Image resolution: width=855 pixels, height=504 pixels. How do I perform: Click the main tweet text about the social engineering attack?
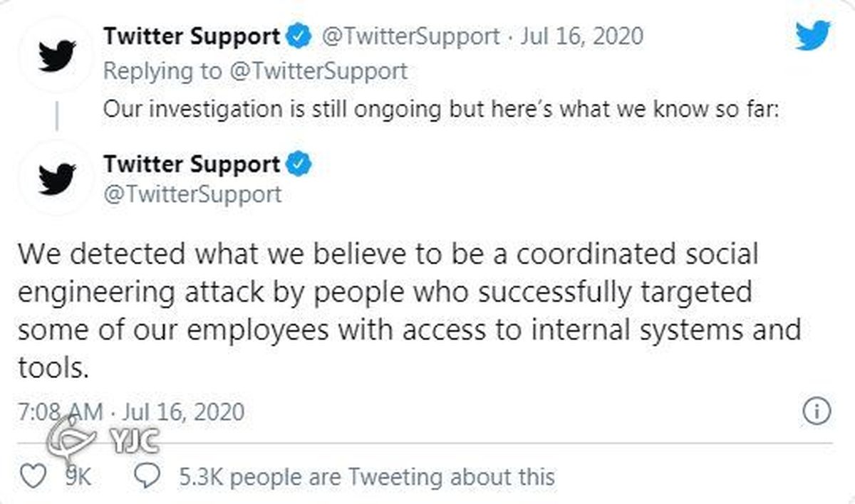coord(409,311)
